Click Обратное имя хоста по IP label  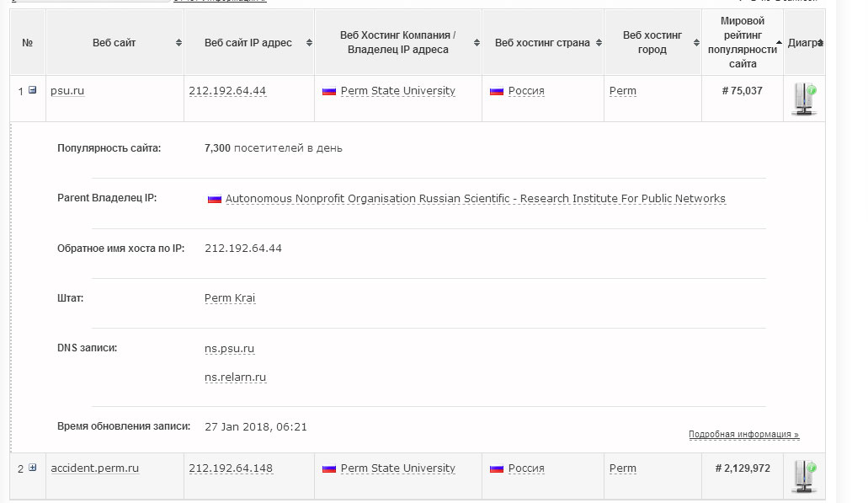[x=120, y=249]
